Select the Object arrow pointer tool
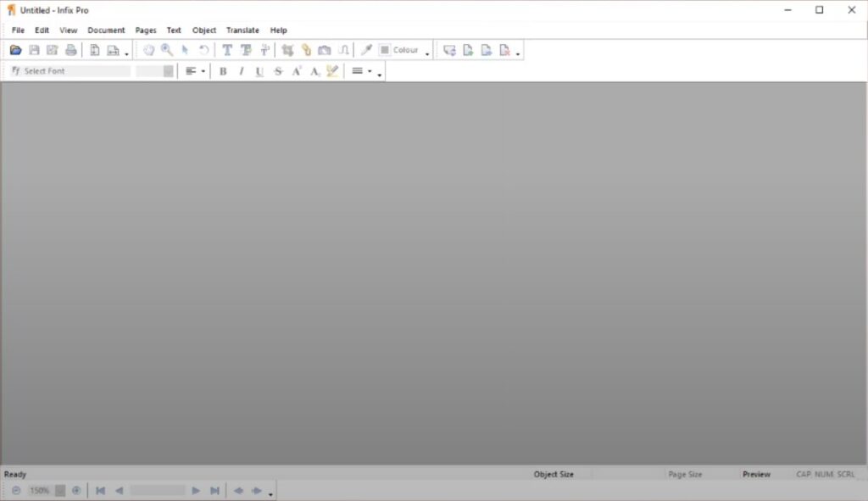The image size is (868, 501). [185, 50]
